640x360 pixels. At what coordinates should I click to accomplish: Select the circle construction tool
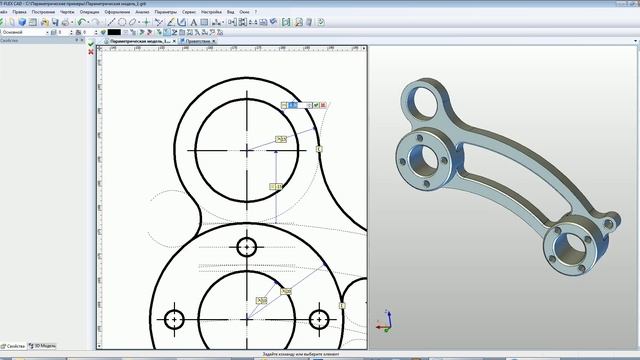(122, 22)
